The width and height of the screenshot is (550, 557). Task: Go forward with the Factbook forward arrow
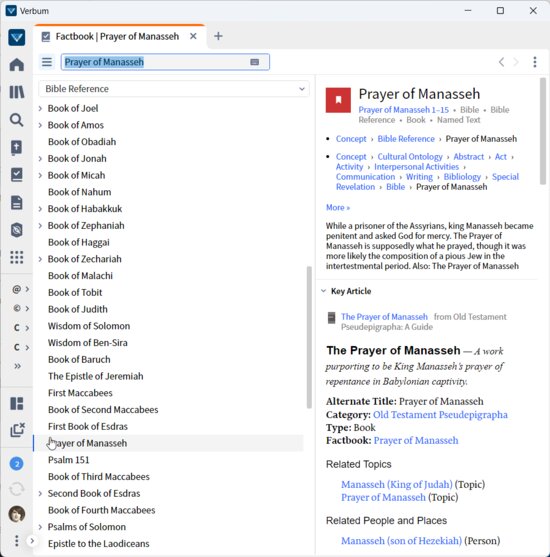click(x=516, y=62)
